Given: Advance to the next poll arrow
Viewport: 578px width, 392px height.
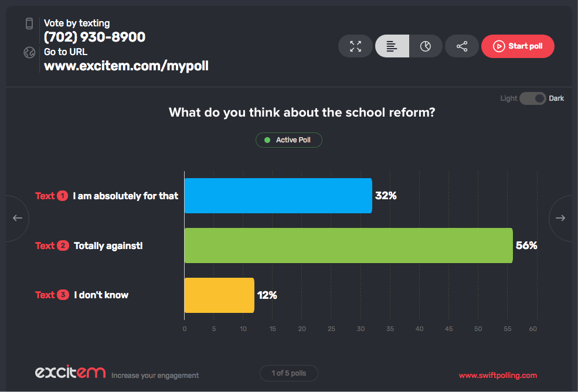Looking at the screenshot, I should coord(560,218).
